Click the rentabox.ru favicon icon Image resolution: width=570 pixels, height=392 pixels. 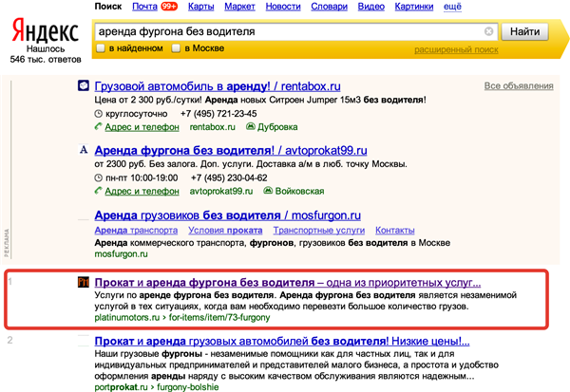[84, 85]
